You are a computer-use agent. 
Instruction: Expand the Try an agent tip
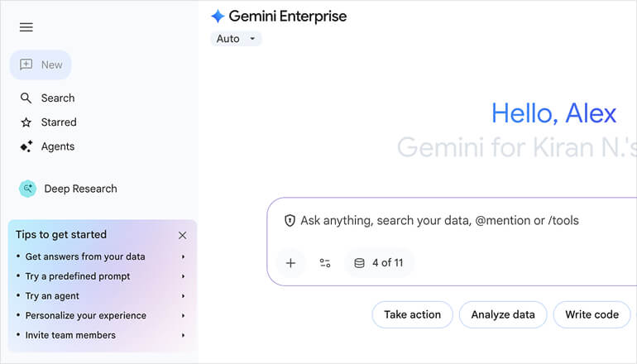pyautogui.click(x=183, y=296)
